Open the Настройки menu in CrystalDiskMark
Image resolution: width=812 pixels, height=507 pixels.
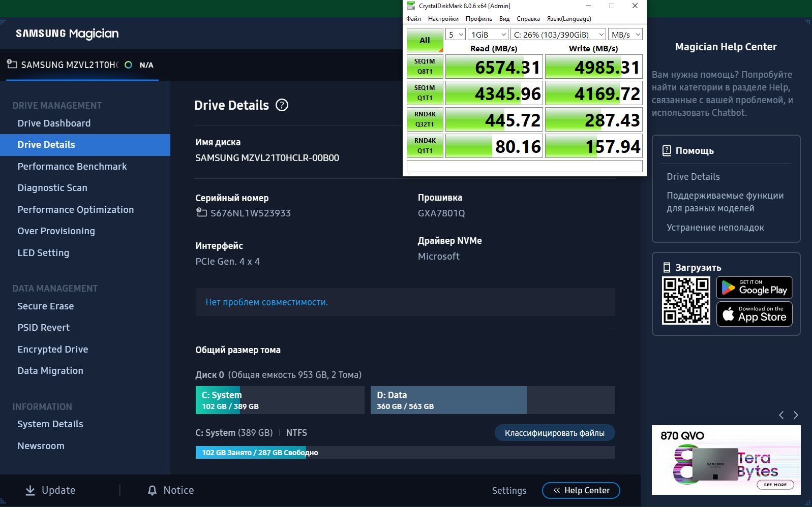tap(443, 19)
